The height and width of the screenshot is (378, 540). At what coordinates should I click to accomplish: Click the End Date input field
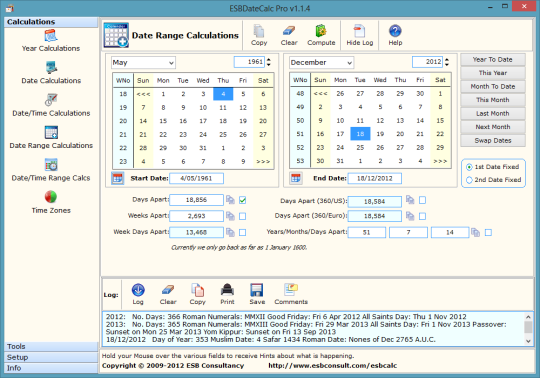375,178
